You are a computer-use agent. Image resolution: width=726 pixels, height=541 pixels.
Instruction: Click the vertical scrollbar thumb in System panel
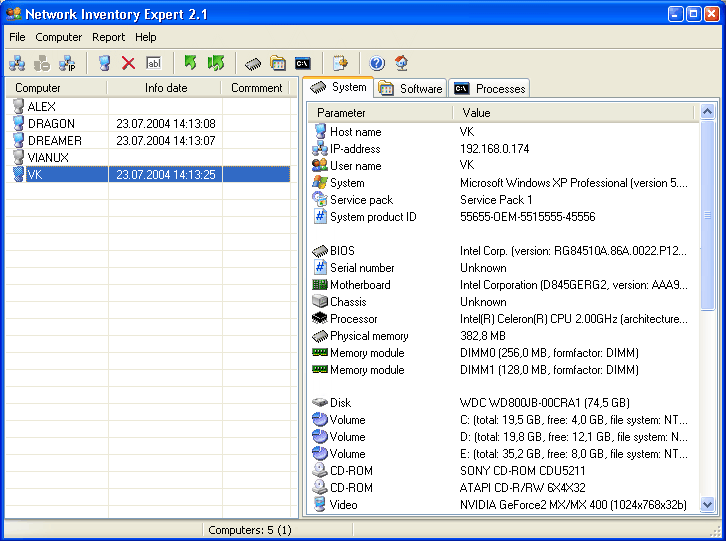[707, 215]
